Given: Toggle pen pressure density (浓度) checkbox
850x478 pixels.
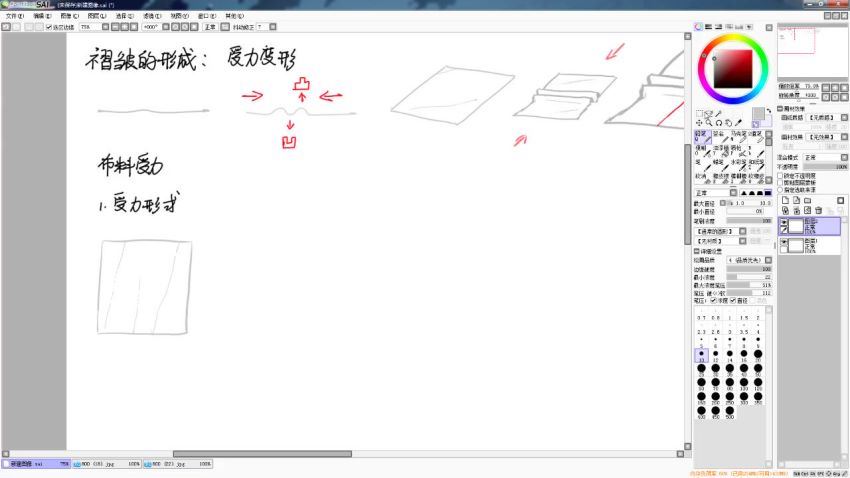Looking at the screenshot, I should (713, 300).
